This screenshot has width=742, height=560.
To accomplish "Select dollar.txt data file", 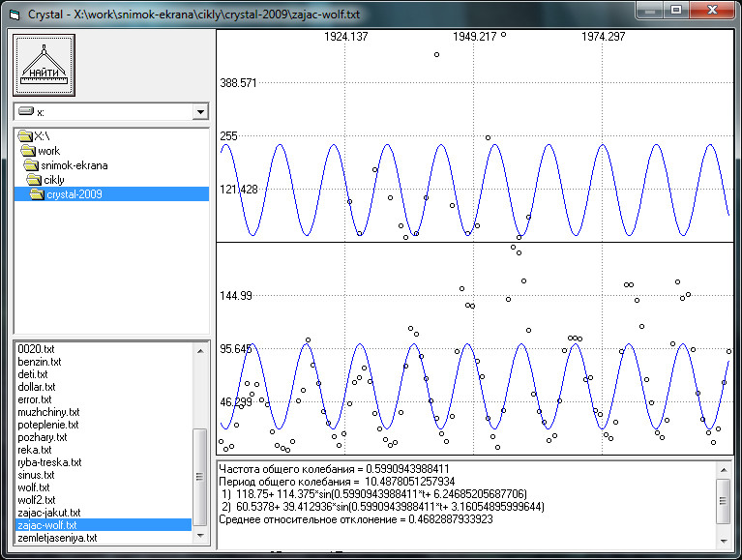I will tap(37, 386).
